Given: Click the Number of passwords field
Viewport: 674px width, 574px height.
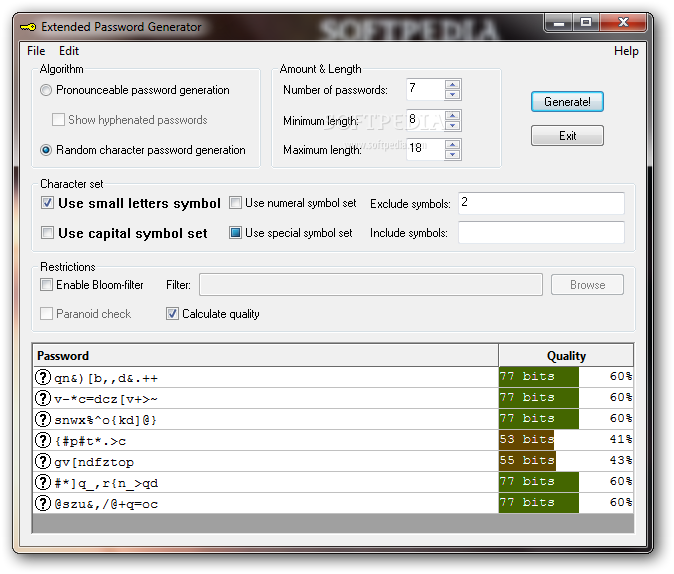Looking at the screenshot, I should click(x=426, y=89).
